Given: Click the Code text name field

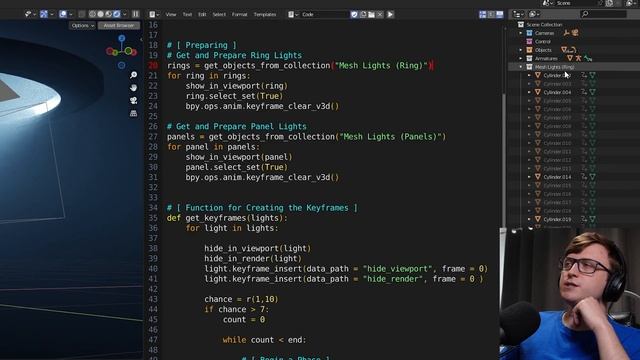Looking at the screenshot, I should click(x=324, y=14).
